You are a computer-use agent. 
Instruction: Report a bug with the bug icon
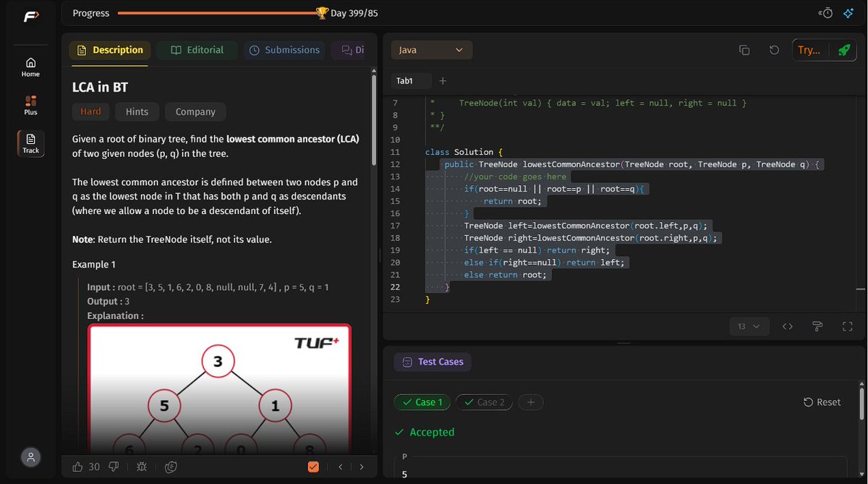142,467
